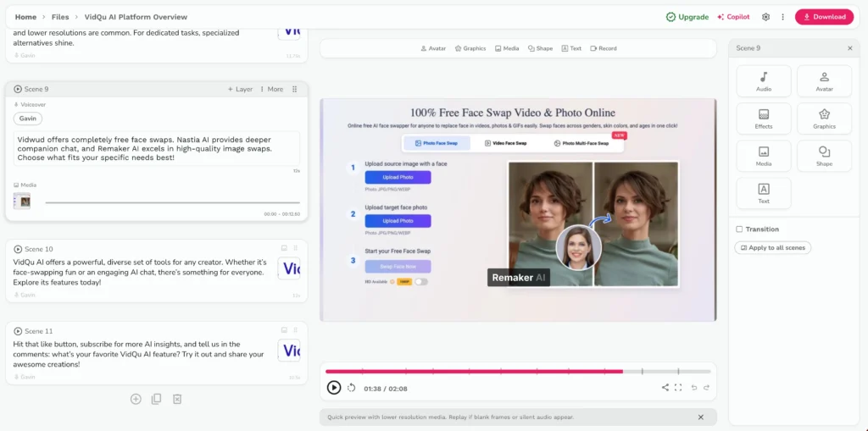The width and height of the screenshot is (868, 431).
Task: Click Scene 11 layout icon
Action: pyautogui.click(x=284, y=330)
